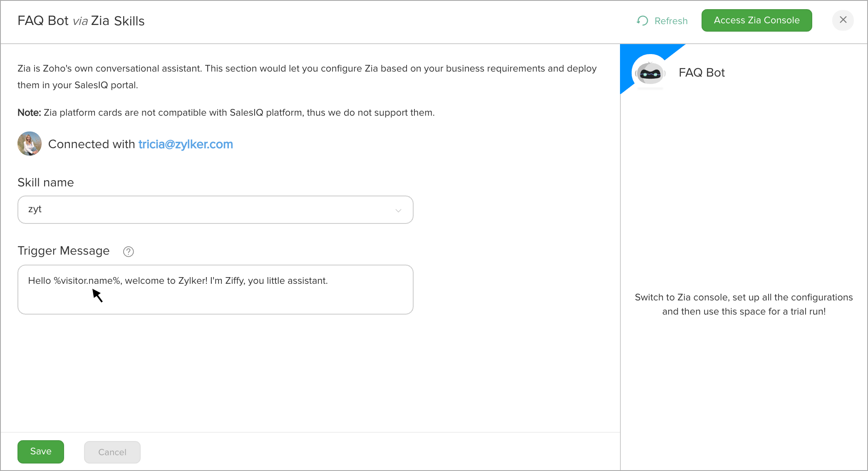Click the Refresh text link
Viewport: 868px width, 471px height.
click(671, 21)
